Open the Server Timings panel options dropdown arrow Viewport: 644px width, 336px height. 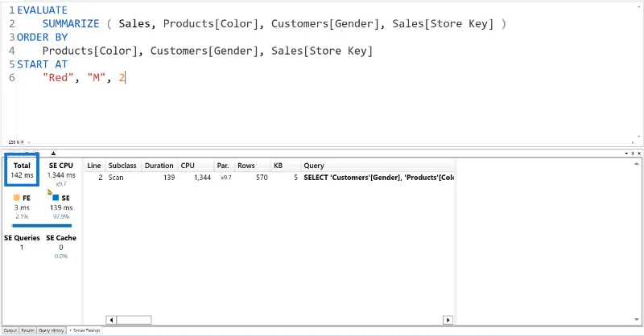pyautogui.click(x=626, y=154)
